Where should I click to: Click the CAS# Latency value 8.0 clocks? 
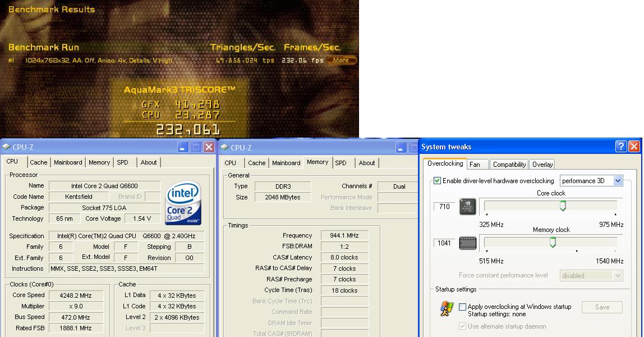pos(344,257)
